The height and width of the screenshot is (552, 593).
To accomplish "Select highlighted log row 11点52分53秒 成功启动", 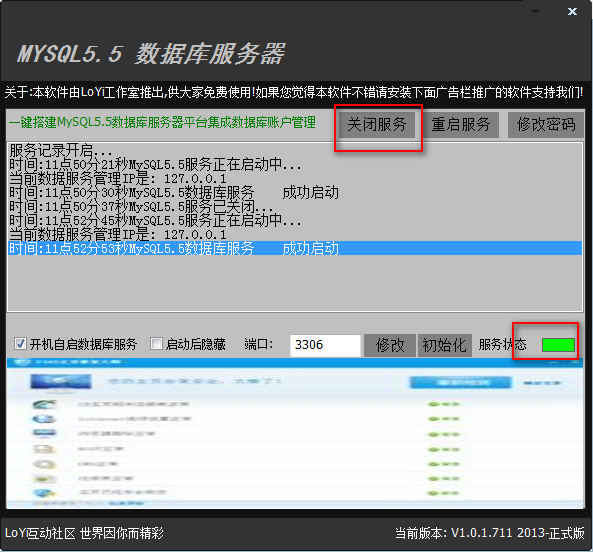I will [x=295, y=248].
